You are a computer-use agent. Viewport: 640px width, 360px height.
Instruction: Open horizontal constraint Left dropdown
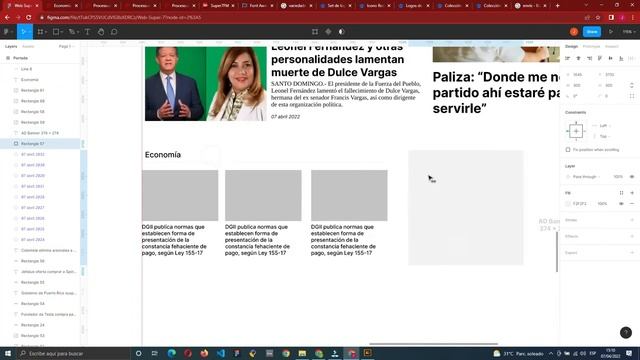pyautogui.click(x=605, y=126)
